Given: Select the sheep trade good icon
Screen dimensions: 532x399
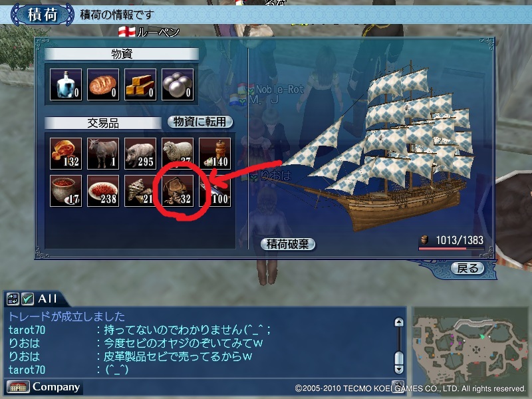Looking at the screenshot, I should coord(178,154).
